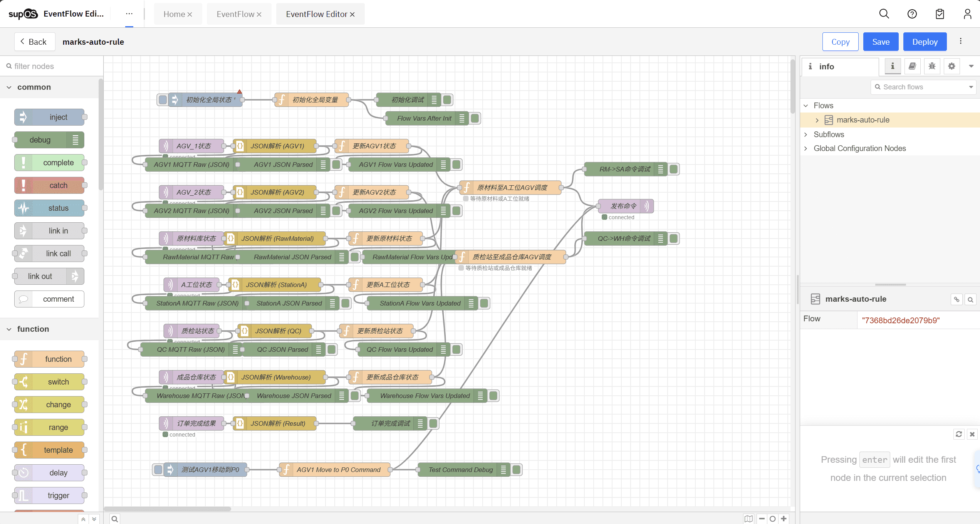Show the configuration nodes gear tab
The image size is (980, 524).
click(x=951, y=66)
